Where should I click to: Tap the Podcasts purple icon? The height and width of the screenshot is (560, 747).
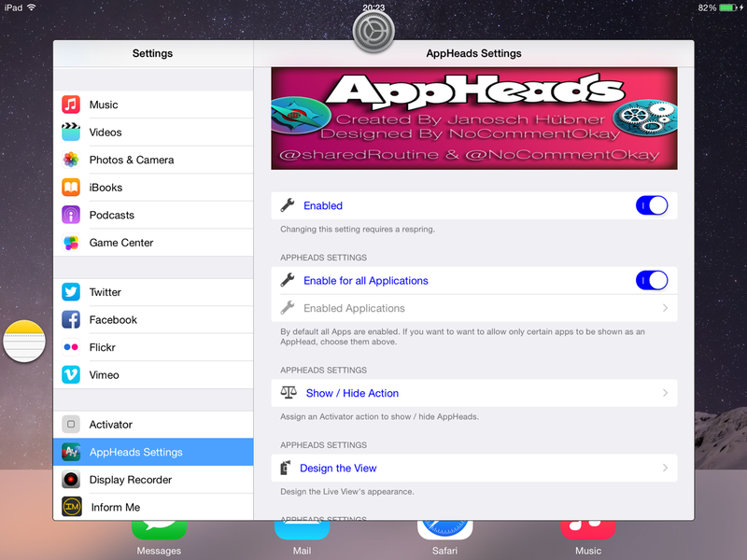71,215
